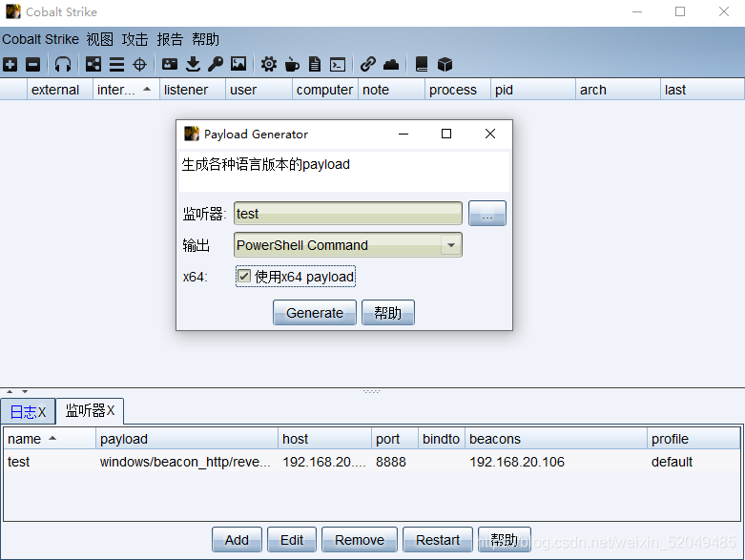
Task: Sort listeners by payload column header
Action: 187,439
